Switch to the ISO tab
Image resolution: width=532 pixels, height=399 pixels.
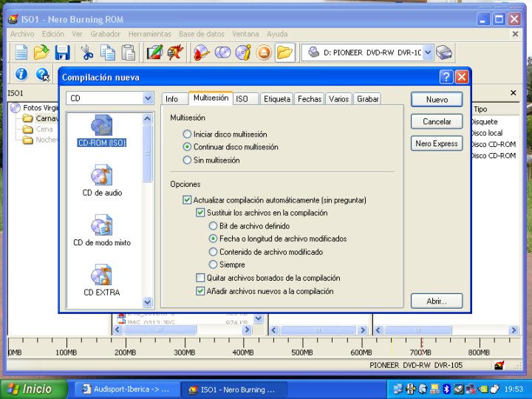point(245,99)
